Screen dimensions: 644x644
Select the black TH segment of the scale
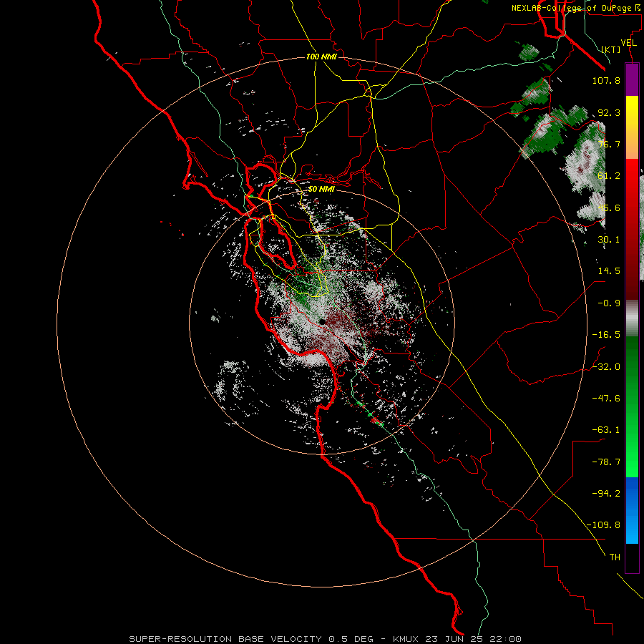tap(632, 558)
